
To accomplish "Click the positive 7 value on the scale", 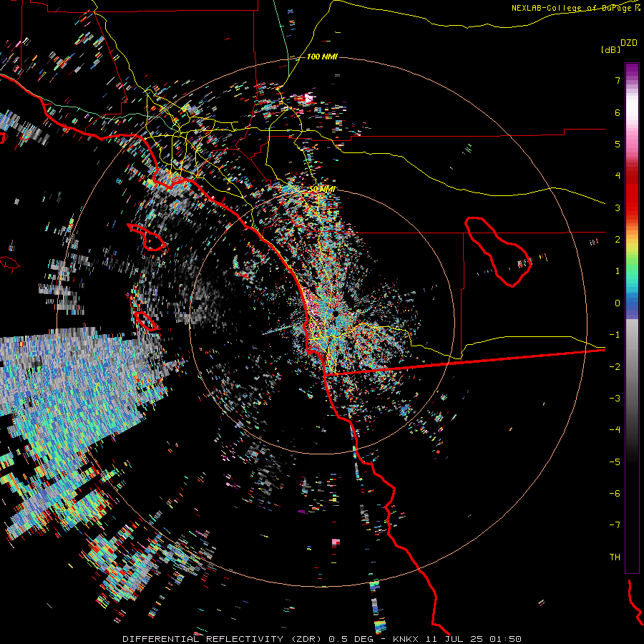I will (618, 80).
